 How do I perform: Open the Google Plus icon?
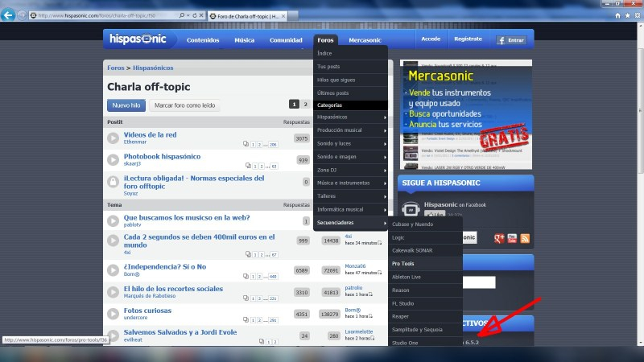[499, 238]
